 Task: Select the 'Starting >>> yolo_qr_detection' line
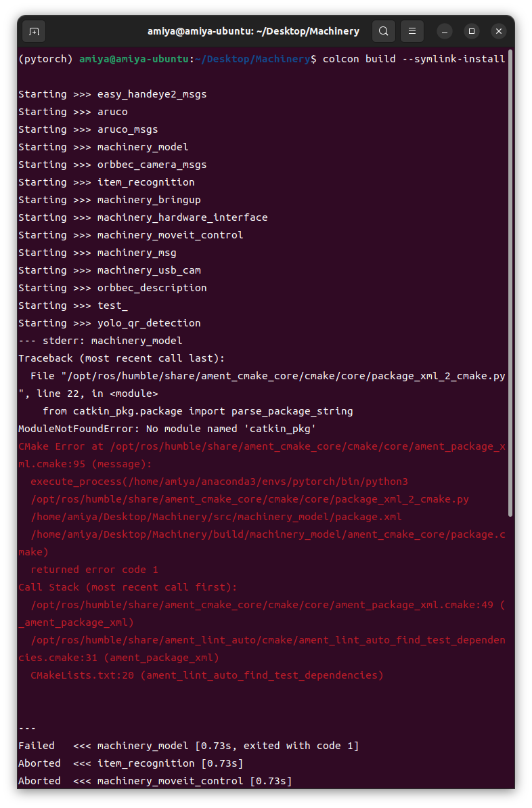(110, 322)
